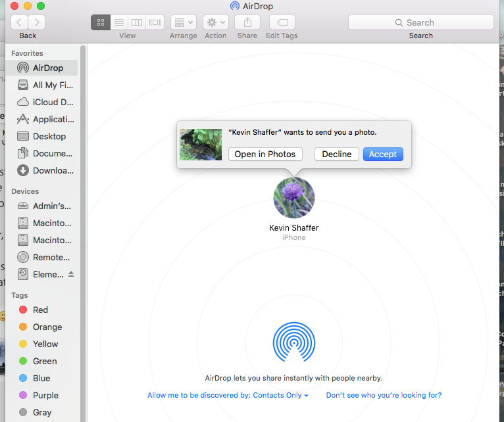Select Admin's computer device icon

click(23, 206)
